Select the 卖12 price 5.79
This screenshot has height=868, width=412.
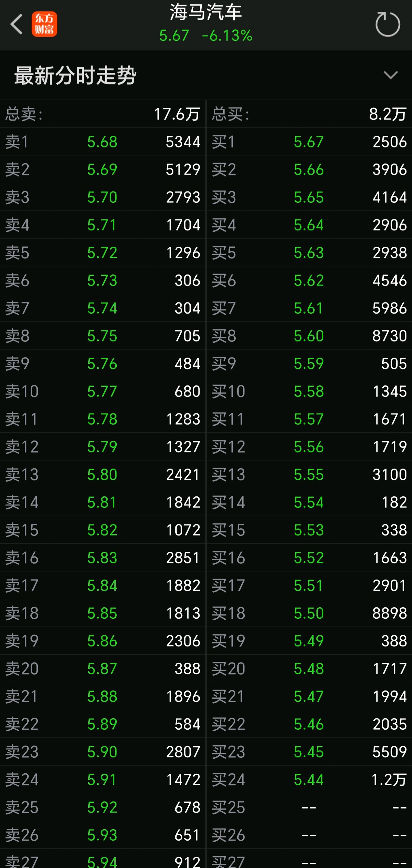pos(102,447)
